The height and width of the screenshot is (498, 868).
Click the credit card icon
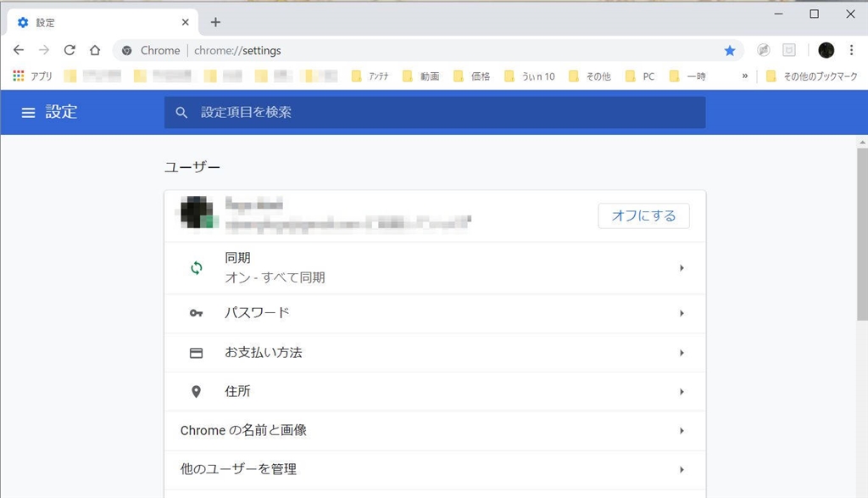[x=196, y=353]
